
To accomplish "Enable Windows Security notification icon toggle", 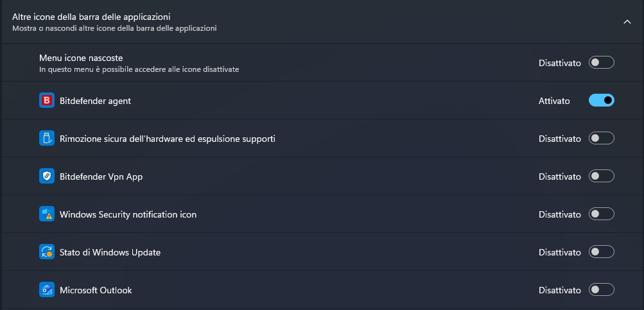I will coord(602,214).
